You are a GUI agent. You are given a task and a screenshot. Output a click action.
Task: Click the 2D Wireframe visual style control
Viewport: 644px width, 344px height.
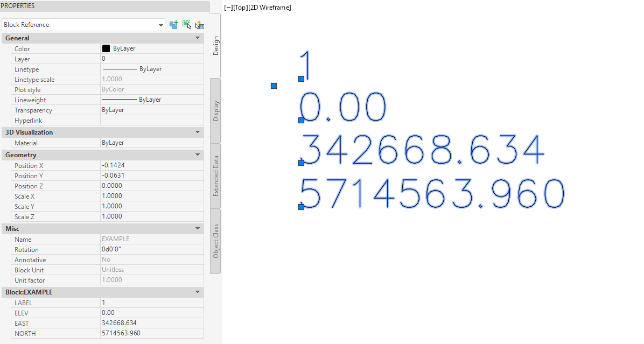pos(270,8)
